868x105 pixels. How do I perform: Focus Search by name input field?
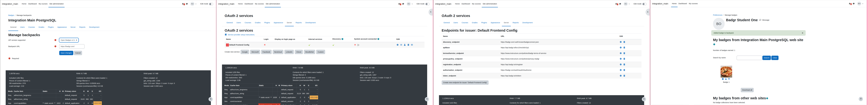[749, 58]
